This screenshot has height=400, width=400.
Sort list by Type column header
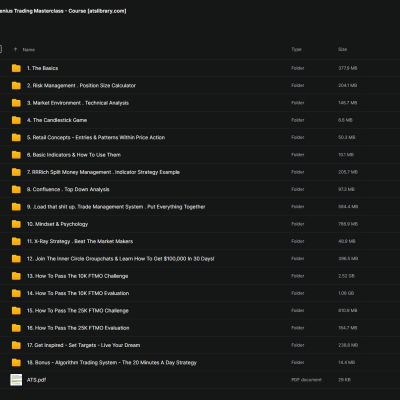[x=296, y=49]
